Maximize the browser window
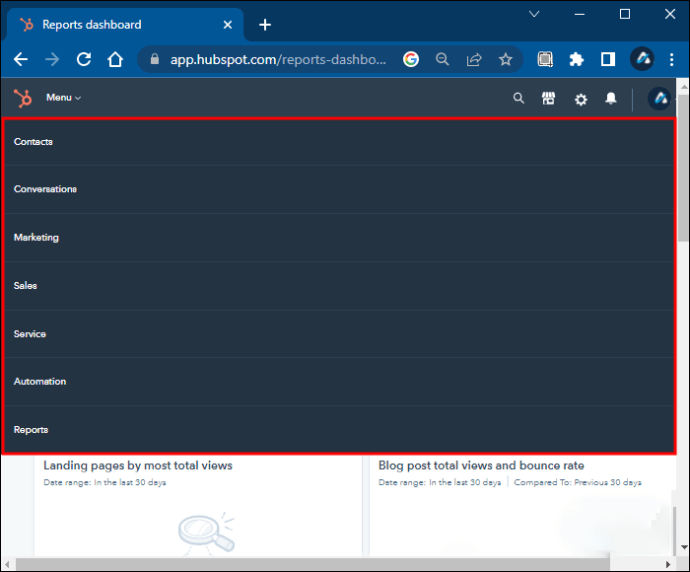Screen dimensions: 690x572 click(x=625, y=14)
